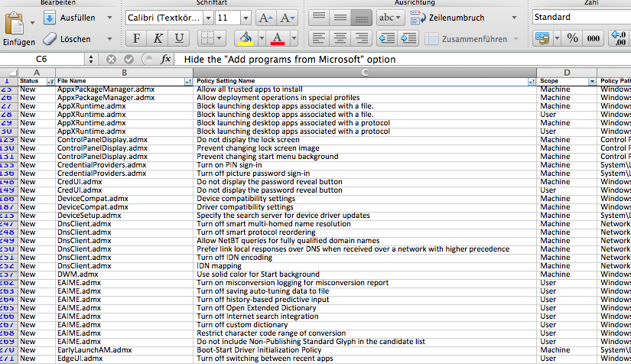
Task: Decrease font size with the smaller A button
Action: (x=287, y=18)
